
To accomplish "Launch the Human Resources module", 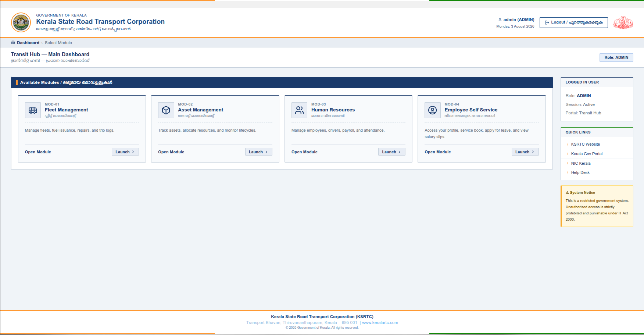I will pos(391,152).
